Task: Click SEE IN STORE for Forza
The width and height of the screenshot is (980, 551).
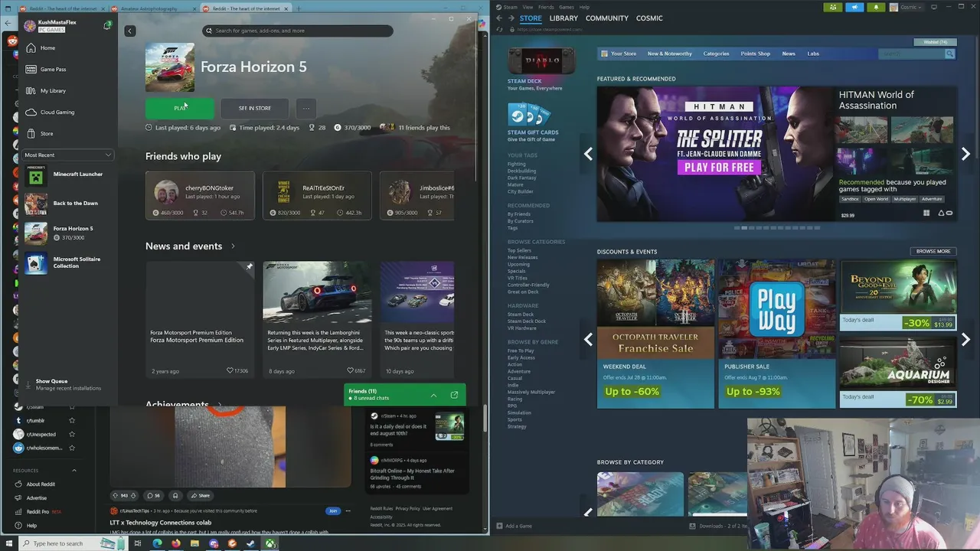Action: tap(255, 108)
